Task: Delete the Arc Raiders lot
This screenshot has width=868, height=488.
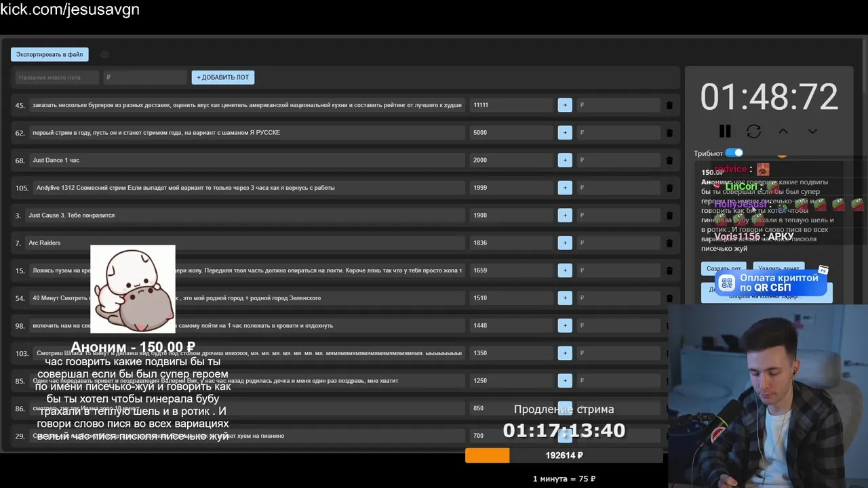Action: point(669,243)
